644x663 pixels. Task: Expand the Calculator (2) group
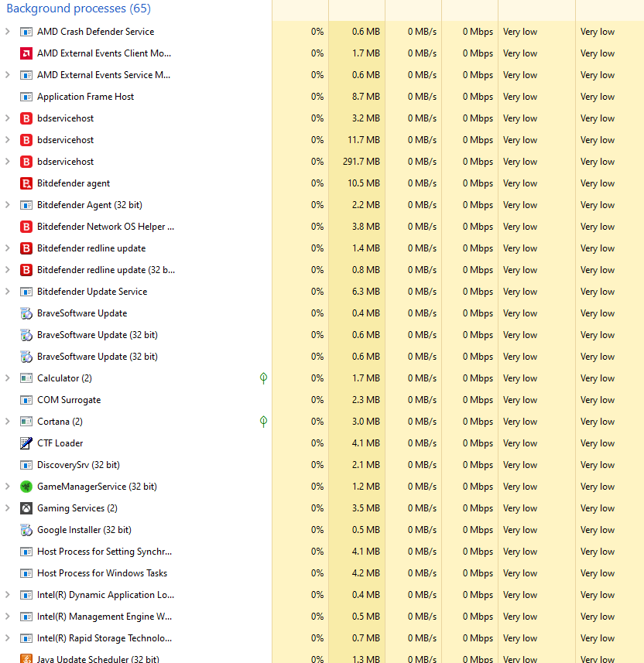[7, 378]
